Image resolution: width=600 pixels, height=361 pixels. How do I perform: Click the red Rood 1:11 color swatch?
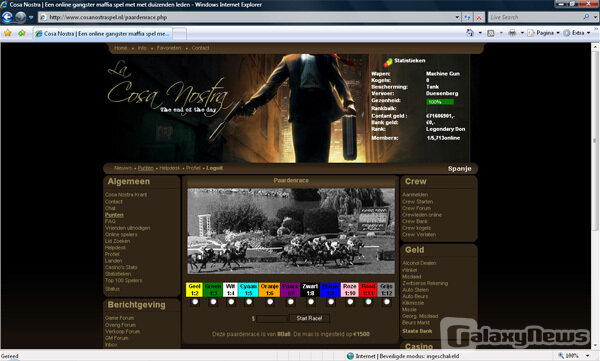tap(368, 290)
